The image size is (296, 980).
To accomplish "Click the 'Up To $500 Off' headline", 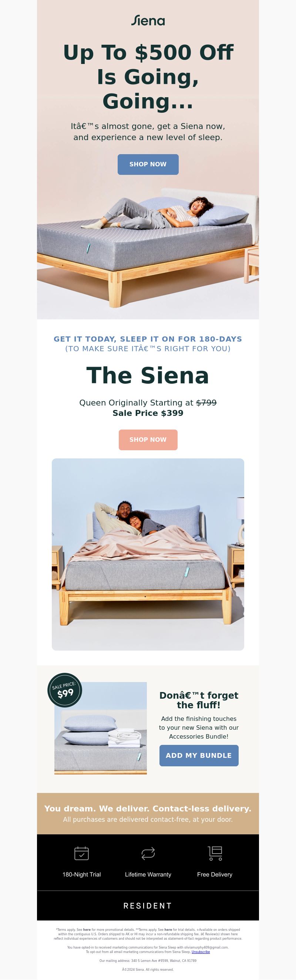I will click(148, 77).
